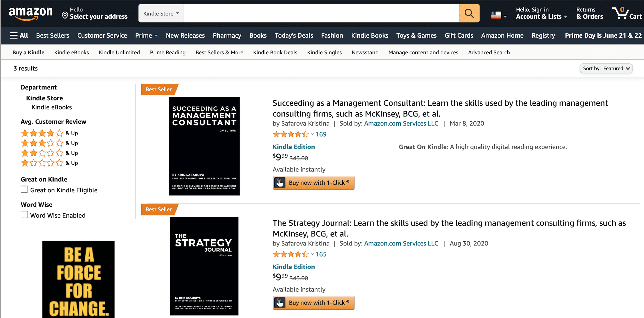This screenshot has width=644, height=318.
Task: Click the location pin to select your address
Action: [x=64, y=15]
